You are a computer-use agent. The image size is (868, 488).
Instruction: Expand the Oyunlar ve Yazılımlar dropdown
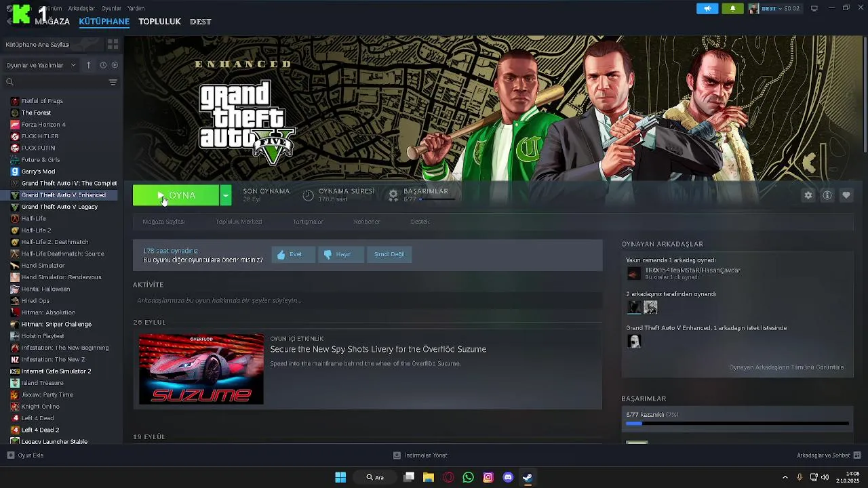click(41, 65)
